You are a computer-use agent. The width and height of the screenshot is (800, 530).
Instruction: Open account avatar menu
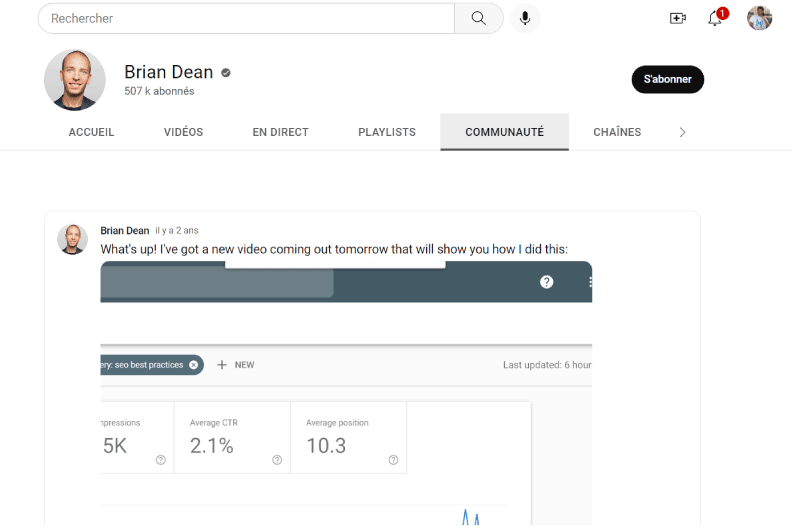pos(759,18)
